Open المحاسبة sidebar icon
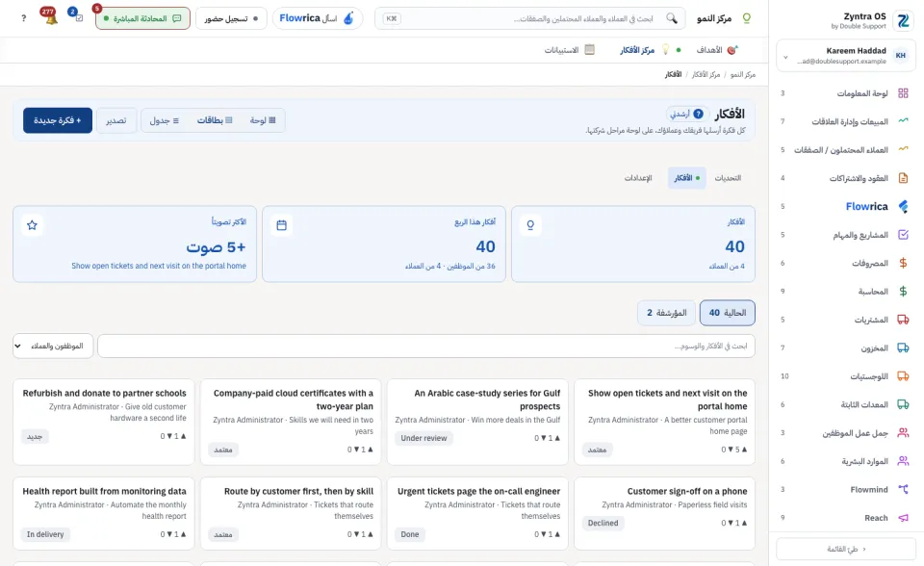The image size is (924, 566). (x=903, y=292)
